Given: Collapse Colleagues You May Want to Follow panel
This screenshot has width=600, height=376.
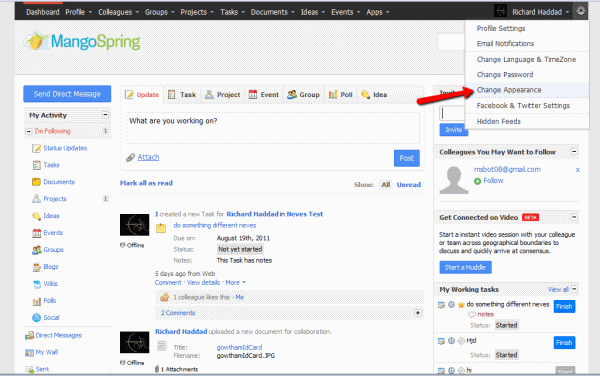Looking at the screenshot, I should [x=574, y=152].
